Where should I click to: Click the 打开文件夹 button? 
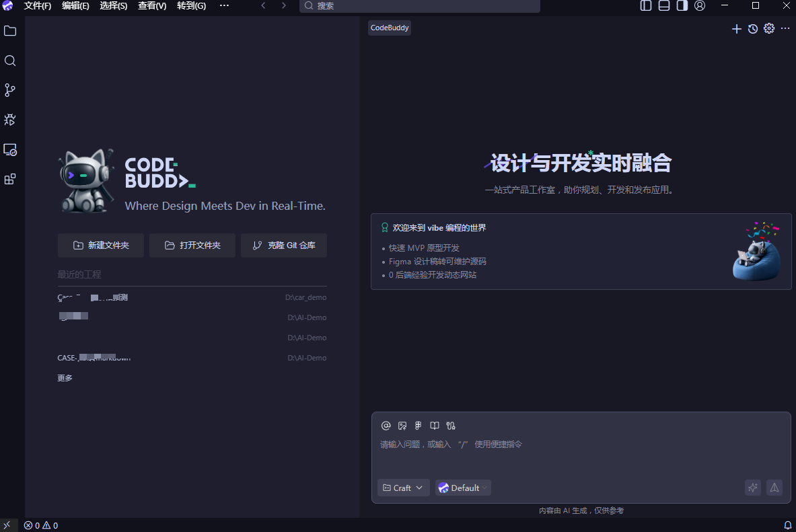point(192,245)
